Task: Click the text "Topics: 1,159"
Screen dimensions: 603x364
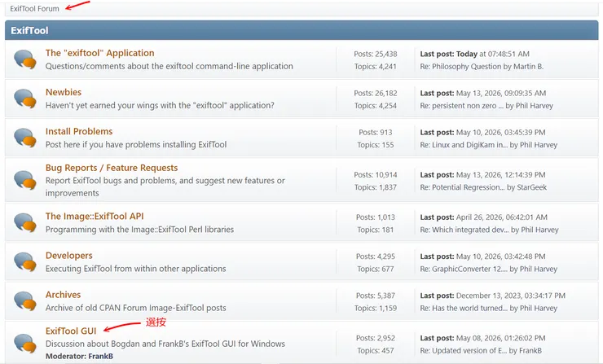Action: click(376, 309)
